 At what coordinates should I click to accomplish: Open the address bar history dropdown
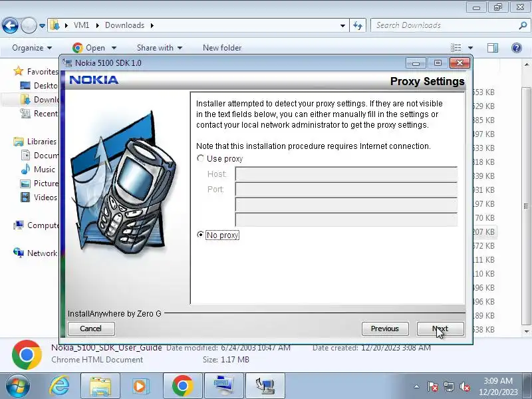(342, 26)
